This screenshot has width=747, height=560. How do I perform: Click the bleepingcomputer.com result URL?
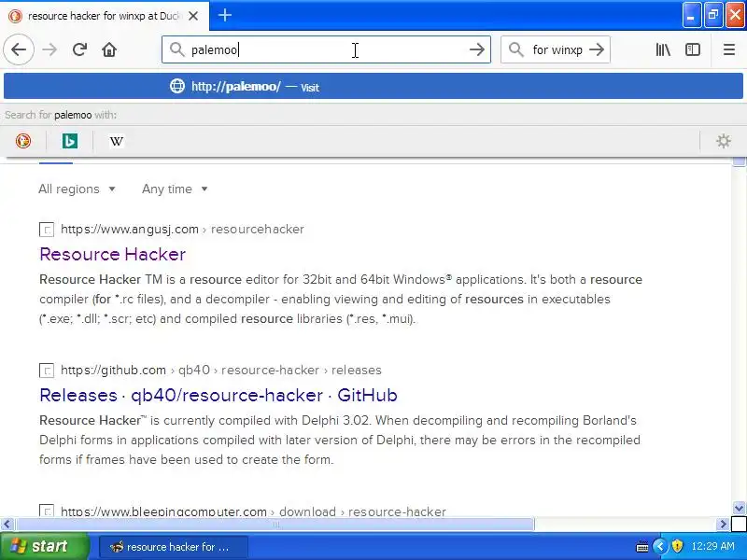[x=164, y=511]
